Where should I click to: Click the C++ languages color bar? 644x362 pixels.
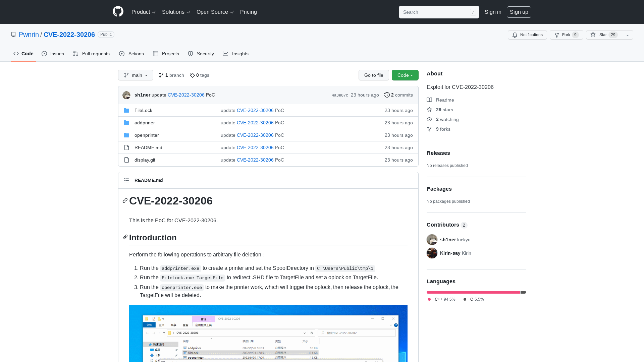click(473, 292)
